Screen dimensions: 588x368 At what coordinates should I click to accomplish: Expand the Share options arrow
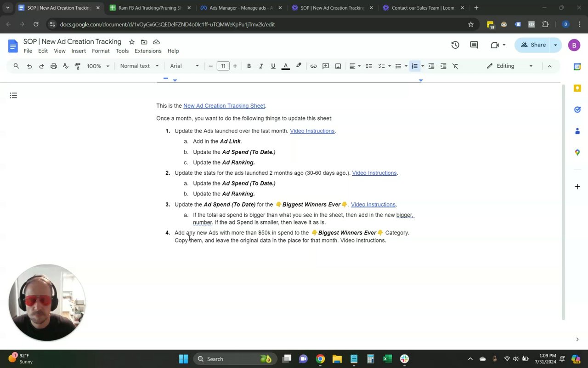click(556, 45)
